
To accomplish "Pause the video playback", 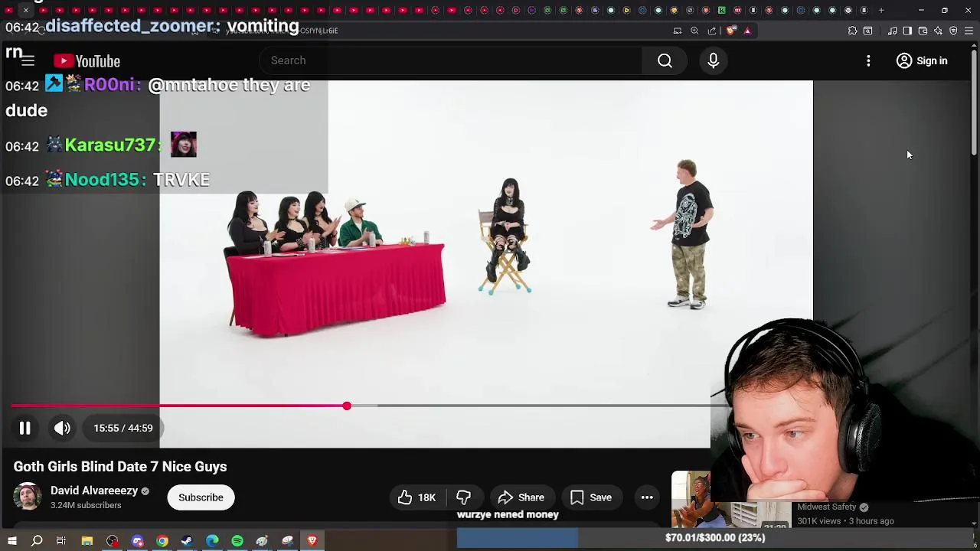I will tap(24, 428).
